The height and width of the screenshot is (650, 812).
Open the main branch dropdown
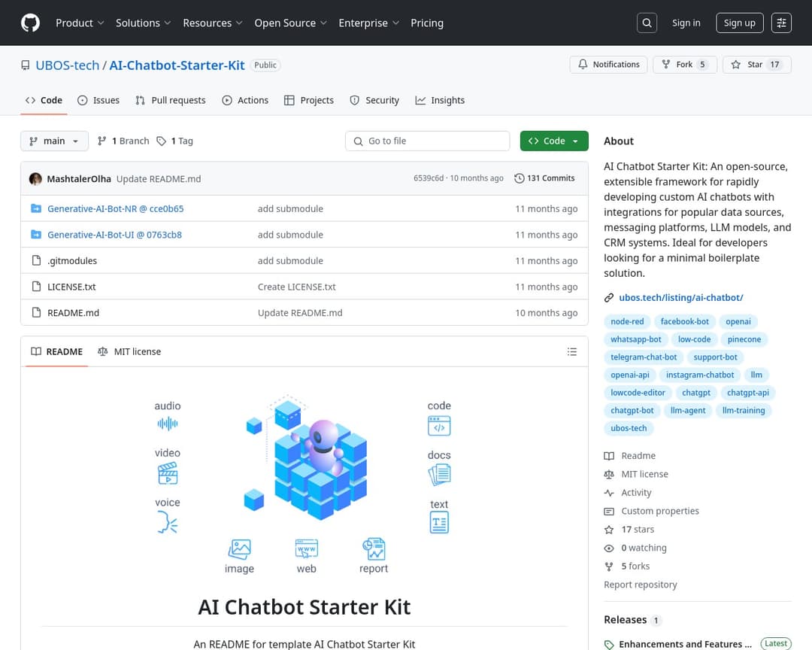coord(54,141)
